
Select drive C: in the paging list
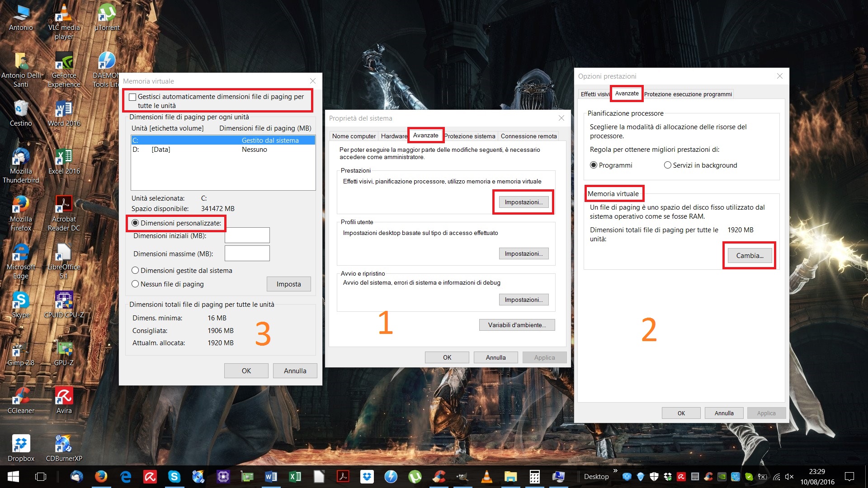click(x=223, y=141)
